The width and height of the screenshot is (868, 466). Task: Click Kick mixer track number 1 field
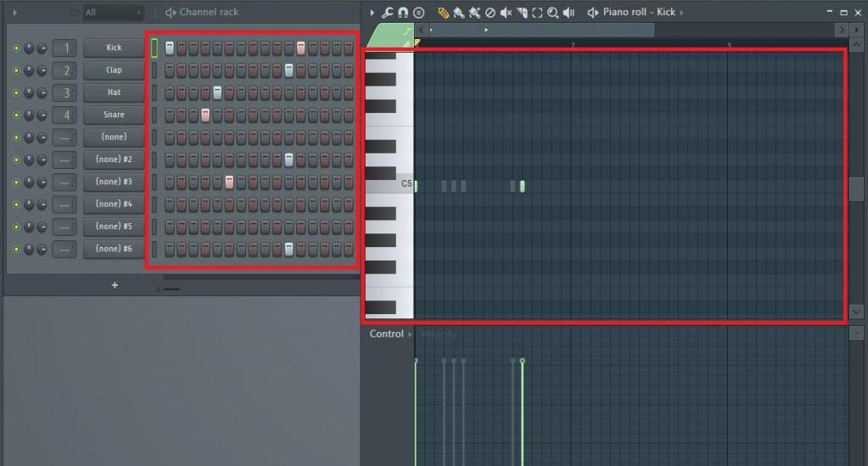click(64, 48)
